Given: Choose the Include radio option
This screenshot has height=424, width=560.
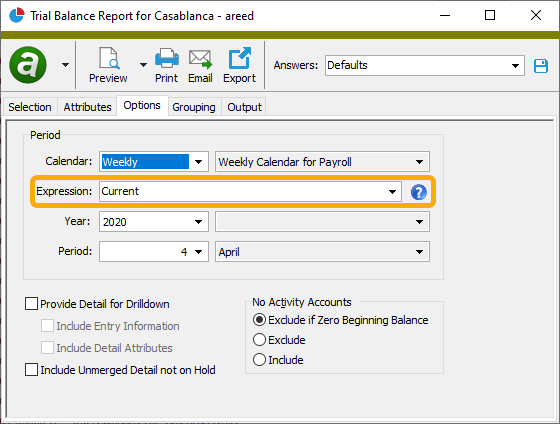Looking at the screenshot, I should point(259,359).
